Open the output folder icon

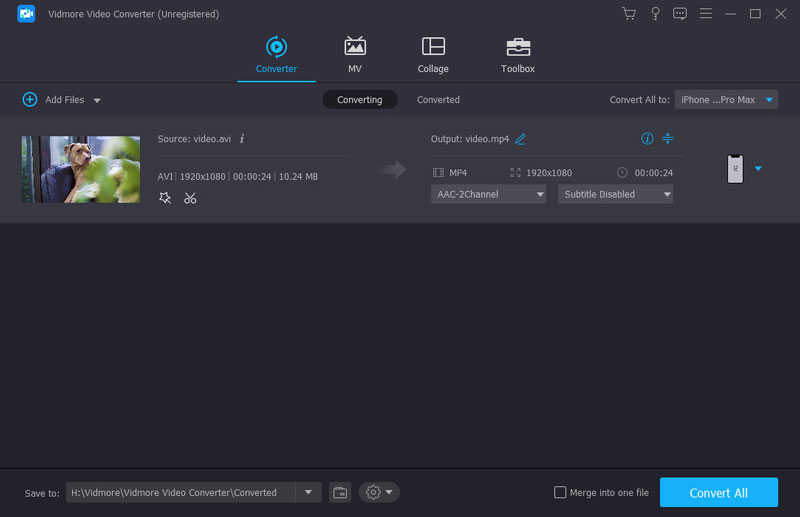340,492
